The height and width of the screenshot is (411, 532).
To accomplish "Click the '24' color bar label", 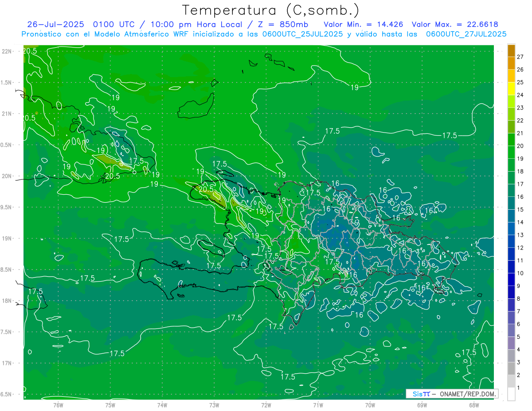I will pyautogui.click(x=520, y=95).
